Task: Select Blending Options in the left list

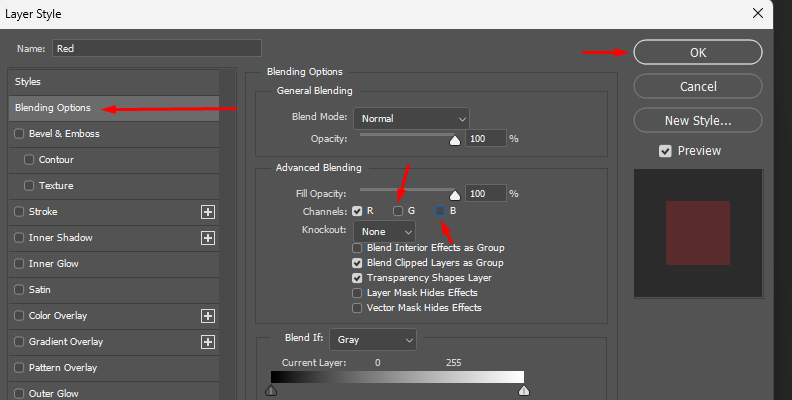Action: 114,108
